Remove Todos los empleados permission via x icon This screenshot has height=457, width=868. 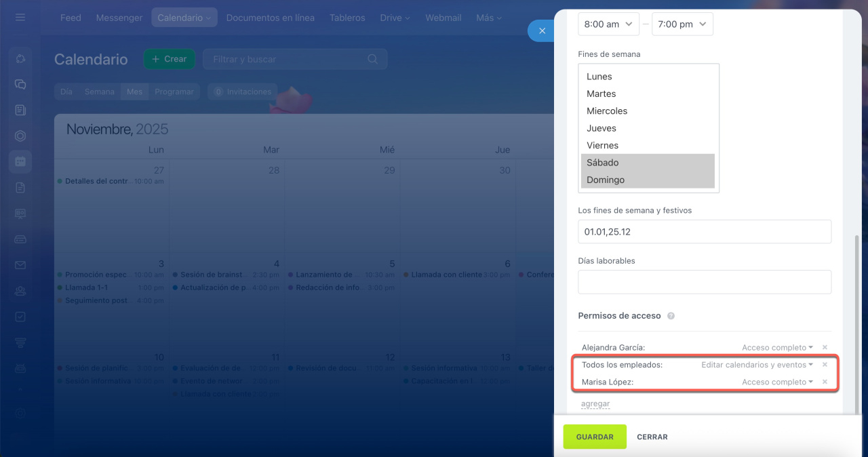[x=825, y=365]
